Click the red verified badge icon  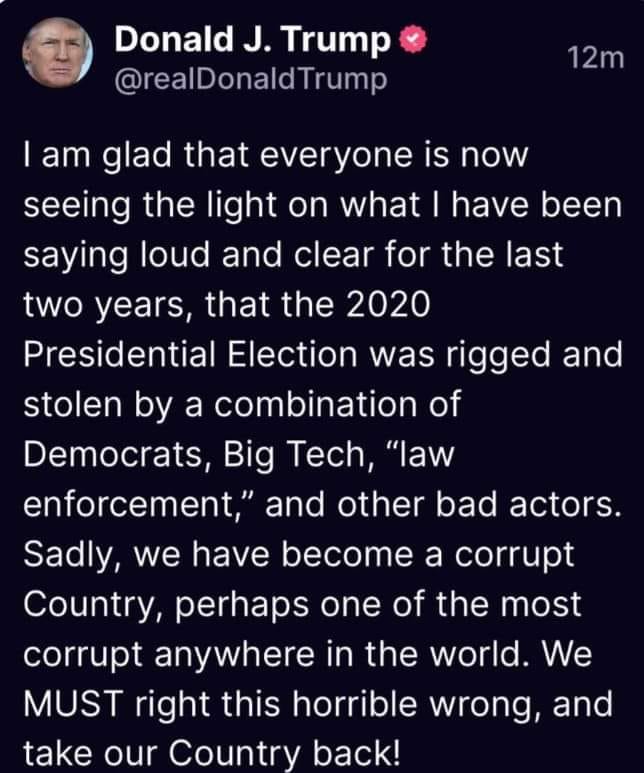[x=413, y=41]
